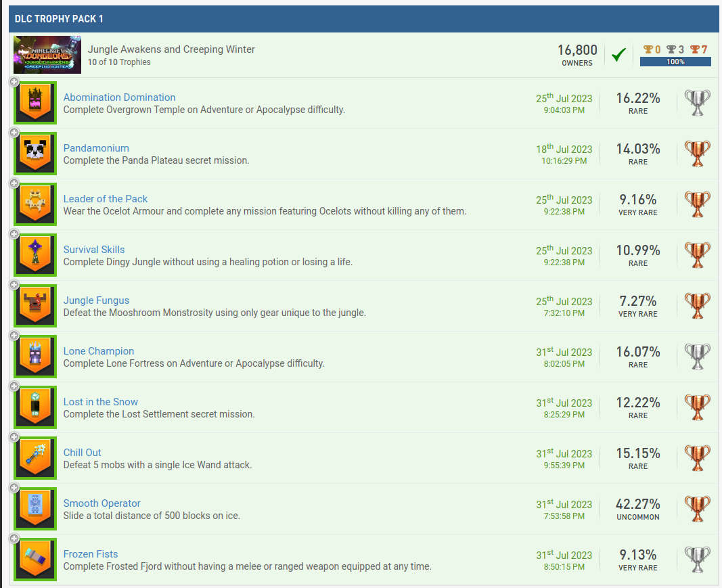Open the Pandamonium trophy link
722x588 pixels.
click(96, 148)
